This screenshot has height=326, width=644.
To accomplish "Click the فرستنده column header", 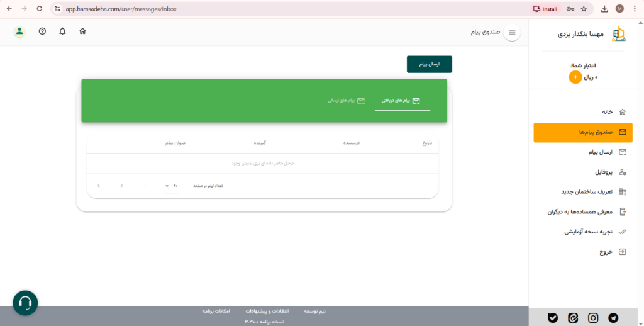I will point(351,143).
